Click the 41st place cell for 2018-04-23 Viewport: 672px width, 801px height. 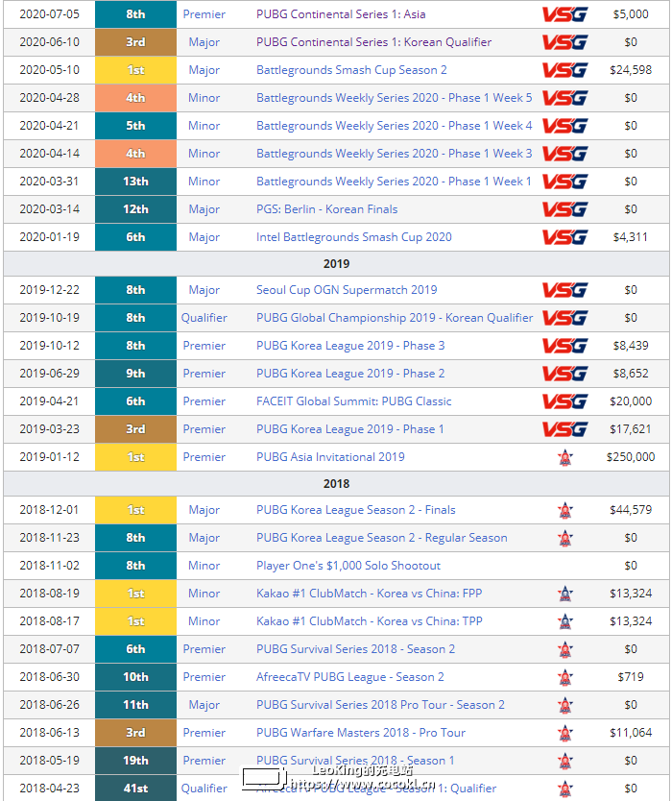135,789
